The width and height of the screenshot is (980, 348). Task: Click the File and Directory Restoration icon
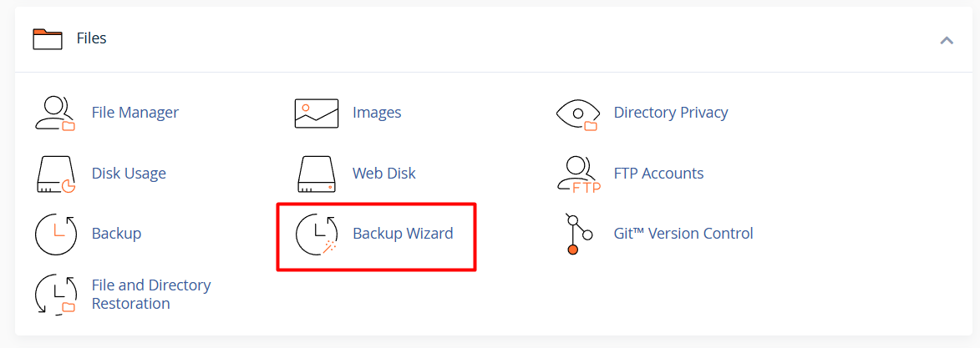56,295
